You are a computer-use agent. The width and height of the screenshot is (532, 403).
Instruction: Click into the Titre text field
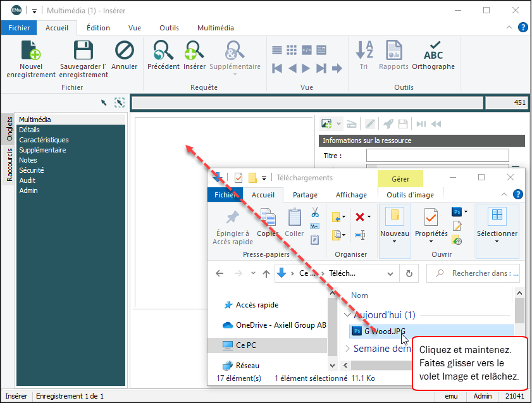[x=437, y=156]
